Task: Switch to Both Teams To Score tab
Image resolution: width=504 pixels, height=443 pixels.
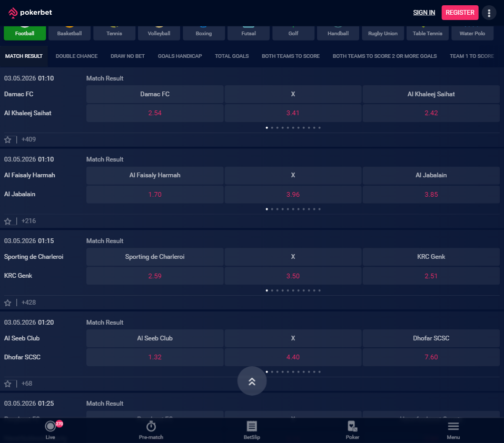Action: [291, 56]
